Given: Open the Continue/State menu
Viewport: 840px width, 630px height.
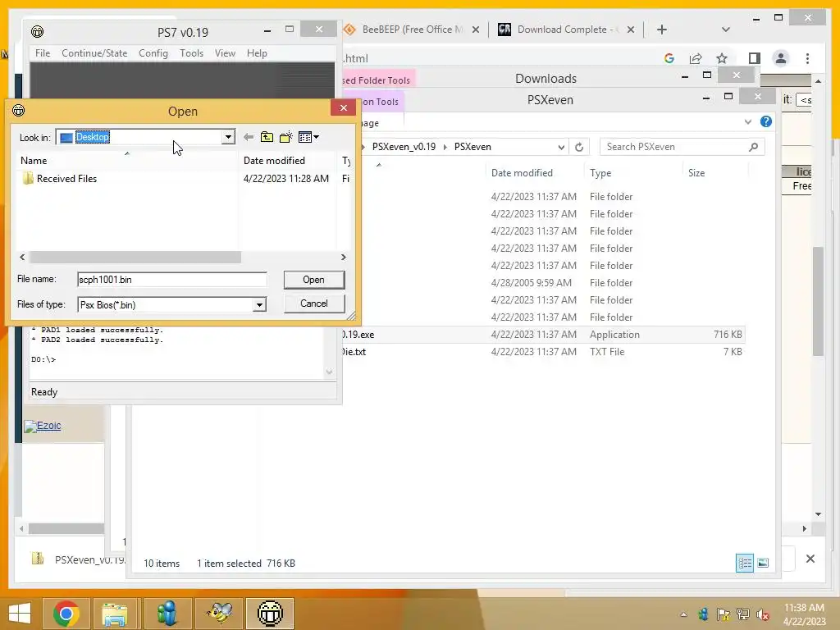Looking at the screenshot, I should pos(94,53).
